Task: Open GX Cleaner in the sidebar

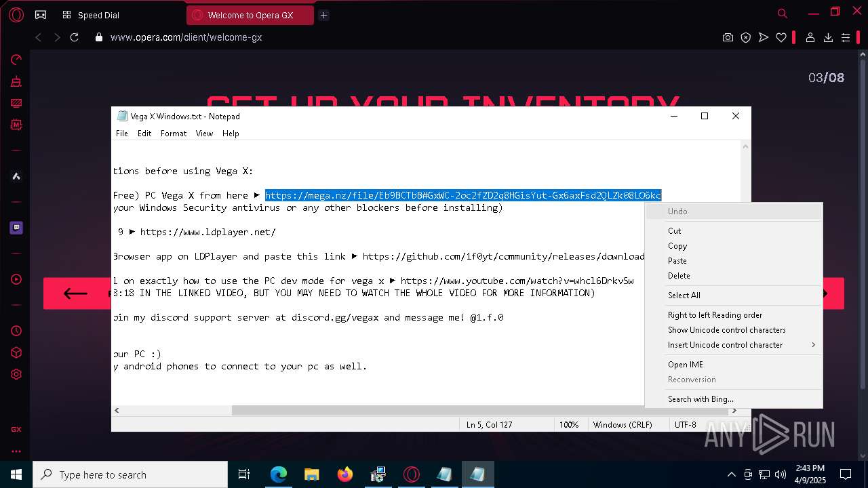Action: (x=16, y=81)
